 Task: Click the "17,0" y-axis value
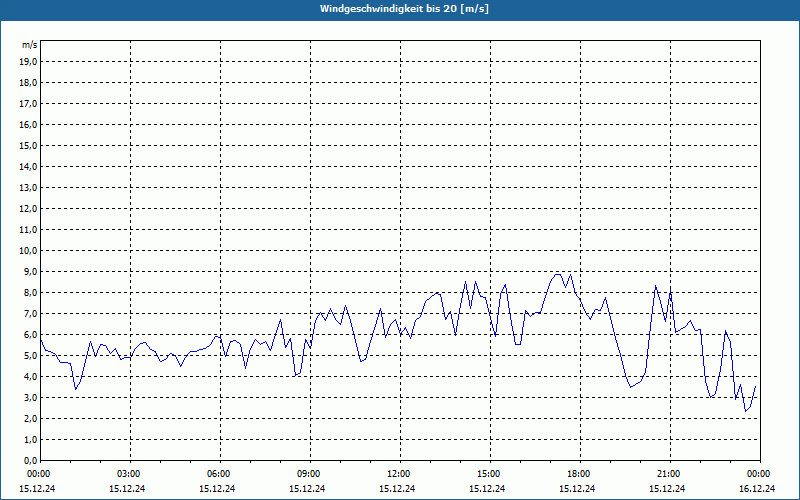tap(28, 104)
